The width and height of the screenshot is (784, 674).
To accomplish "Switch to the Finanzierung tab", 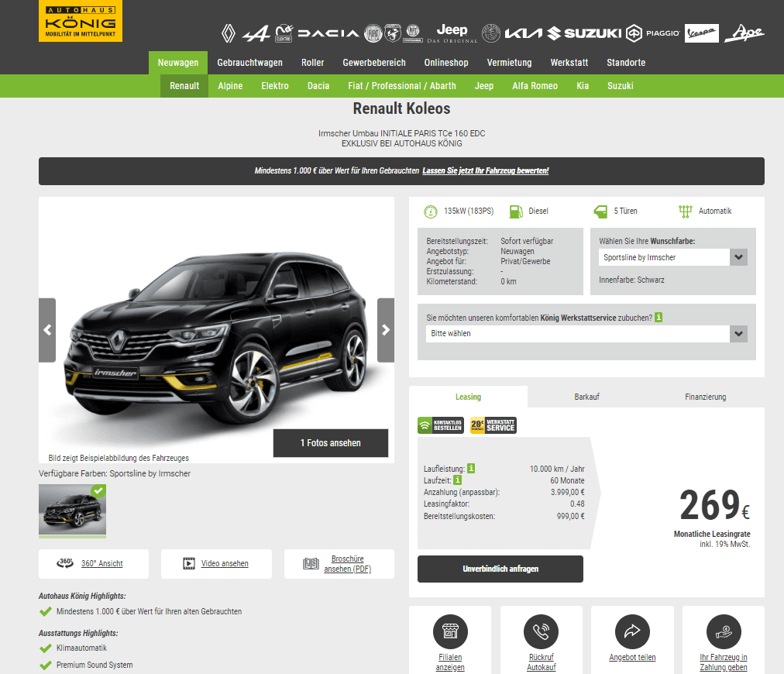I will [x=705, y=397].
